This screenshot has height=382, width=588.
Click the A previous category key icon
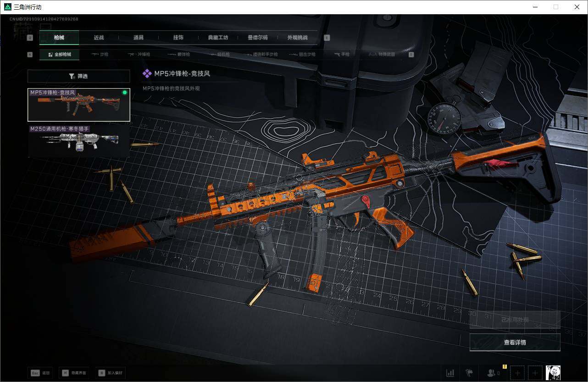point(30,55)
